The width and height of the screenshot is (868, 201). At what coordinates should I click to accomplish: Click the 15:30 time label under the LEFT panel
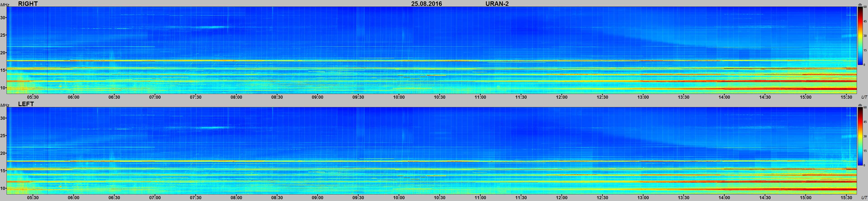point(846,198)
